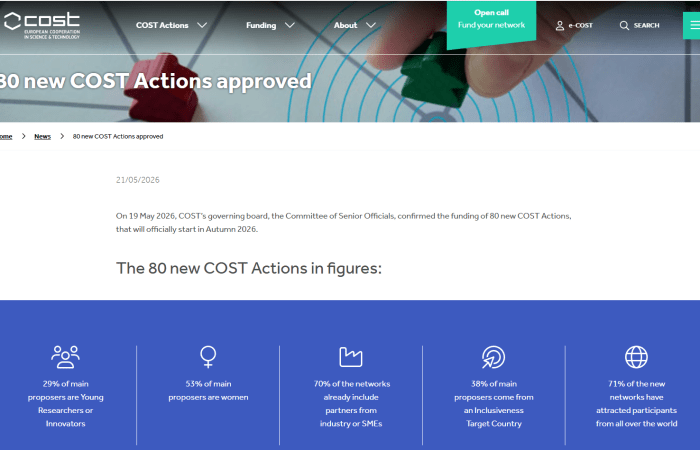The width and height of the screenshot is (700, 450).
Task: Click the target with arrow icon
Action: point(493,357)
